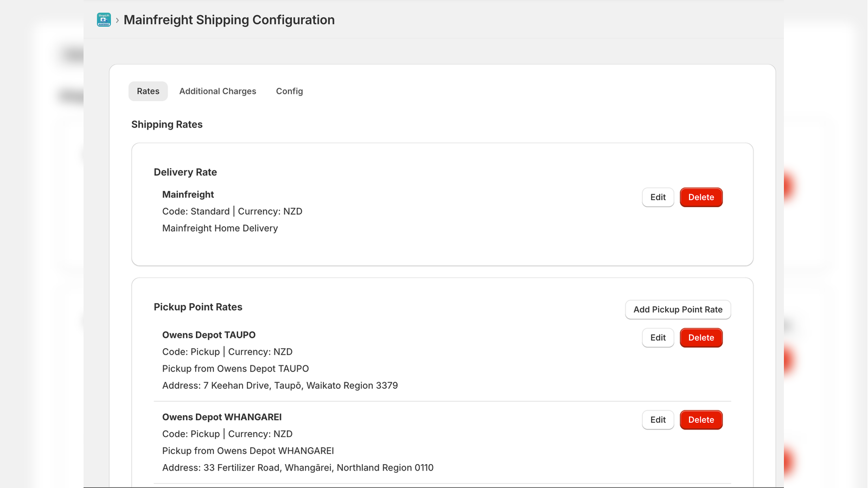Image resolution: width=868 pixels, height=488 pixels.
Task: Delete the Owens Depot WHANGAREI pickup rate
Action: 701,420
